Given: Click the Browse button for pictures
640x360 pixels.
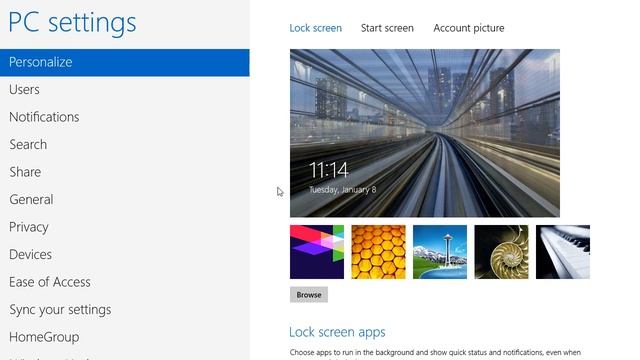Looking at the screenshot, I should coord(309,295).
